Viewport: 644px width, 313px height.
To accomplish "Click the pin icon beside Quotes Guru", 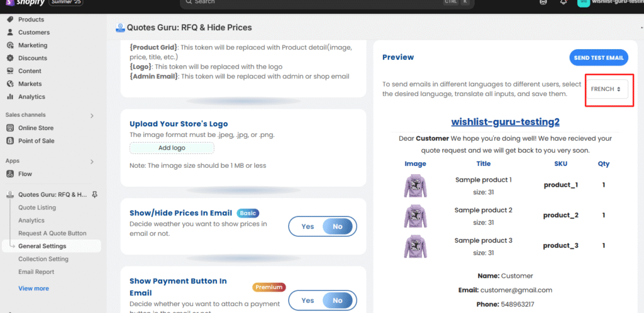I will (x=94, y=194).
